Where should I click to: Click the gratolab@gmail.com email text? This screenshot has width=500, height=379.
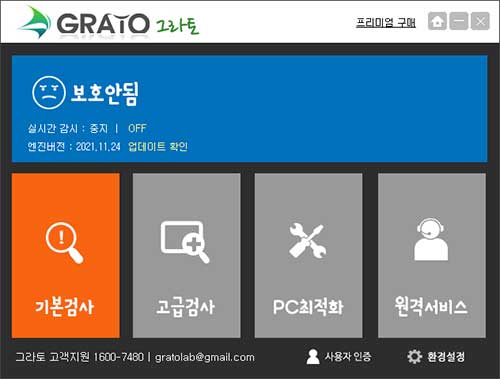tap(205, 357)
